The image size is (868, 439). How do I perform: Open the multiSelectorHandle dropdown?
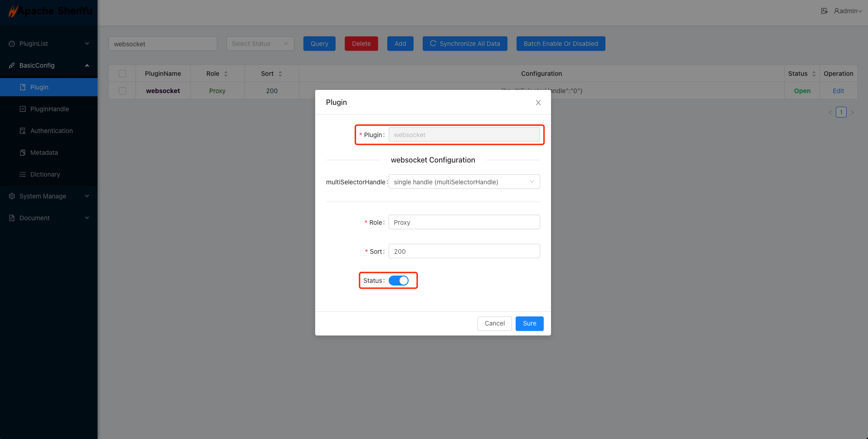tap(464, 182)
